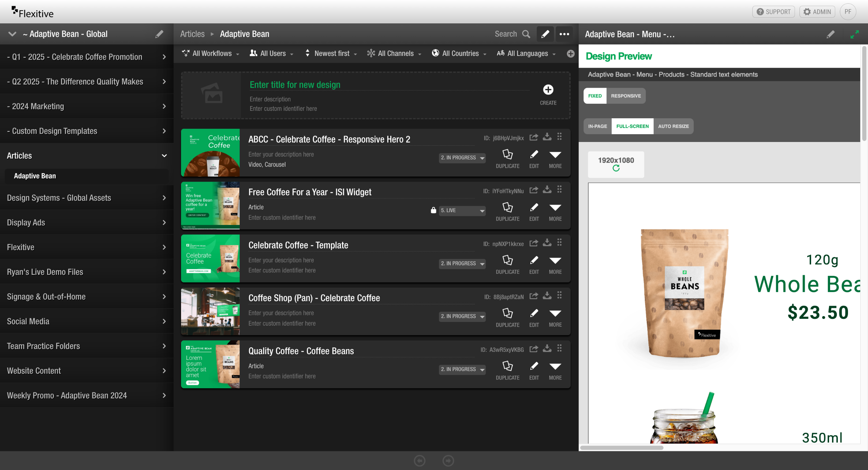Click the green expand preview panel icon
Image resolution: width=868 pixels, height=470 pixels.
point(854,34)
